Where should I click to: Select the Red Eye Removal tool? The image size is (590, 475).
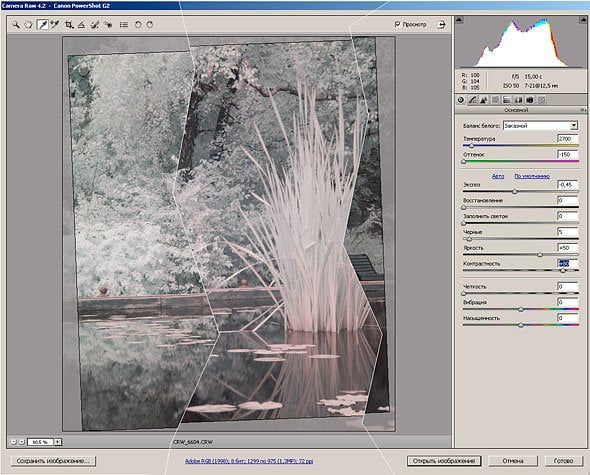pos(109,25)
